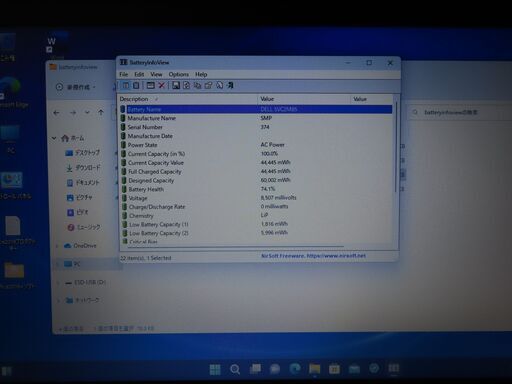Image resolution: width=512 pixels, height=384 pixels.
Task: Open ホーム in Explorer sidebar
Action: tap(73, 138)
